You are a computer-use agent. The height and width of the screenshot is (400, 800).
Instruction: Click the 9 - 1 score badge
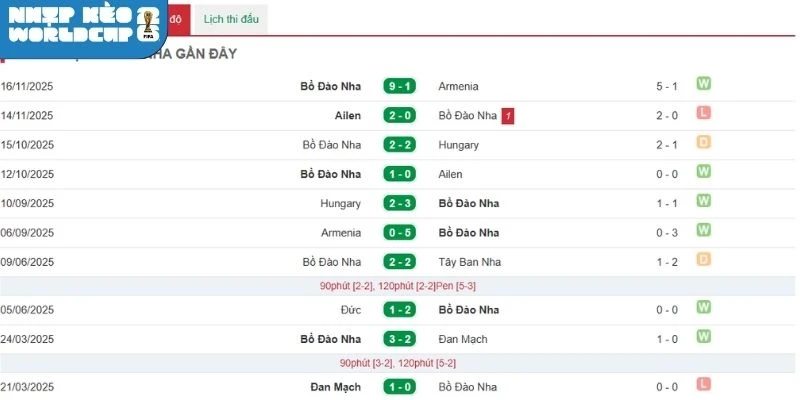(x=400, y=86)
